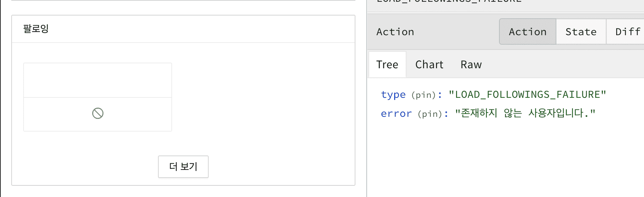Click the Korean error message value

coord(525,113)
